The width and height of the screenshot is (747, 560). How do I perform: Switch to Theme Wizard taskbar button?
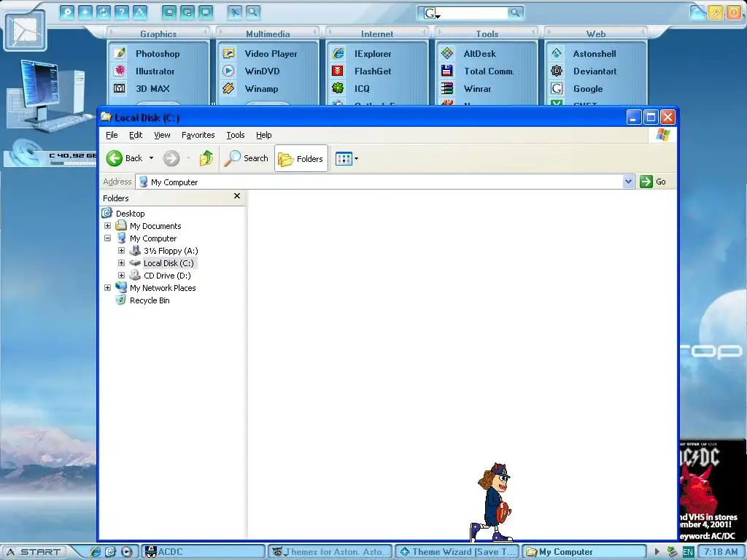(457, 552)
